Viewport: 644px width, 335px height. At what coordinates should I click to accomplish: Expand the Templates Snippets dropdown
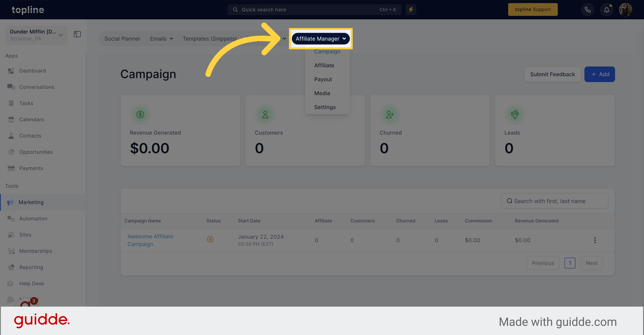coord(210,38)
